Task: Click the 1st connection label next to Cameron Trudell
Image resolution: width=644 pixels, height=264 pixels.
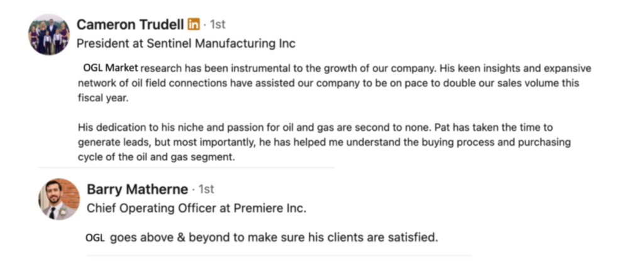Action: coord(217,25)
